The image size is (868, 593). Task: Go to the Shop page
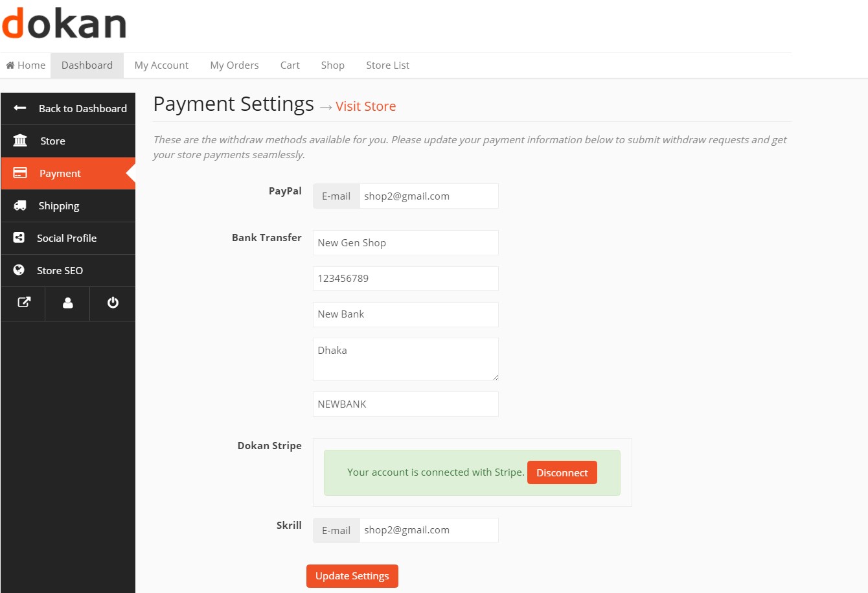[x=332, y=65]
